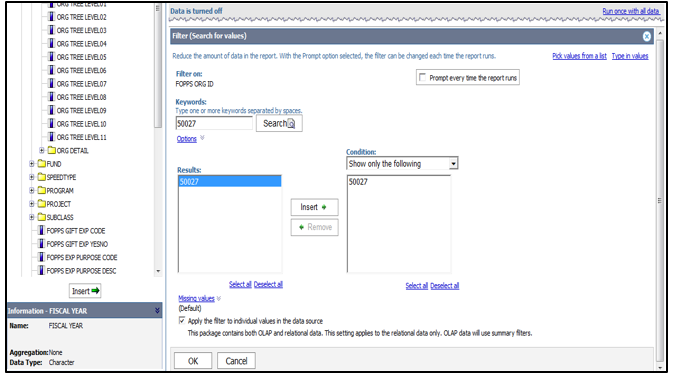Click Deselect all under Results list
The height and width of the screenshot is (383, 677).
(x=268, y=285)
